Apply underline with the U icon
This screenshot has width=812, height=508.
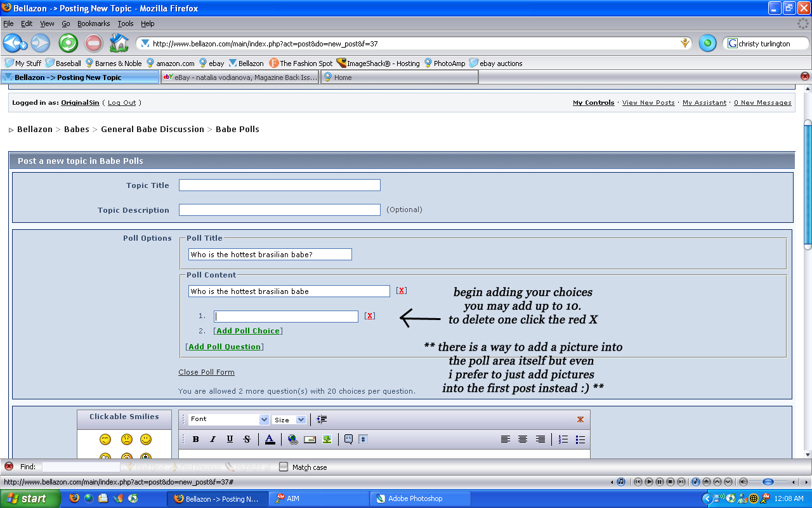230,439
